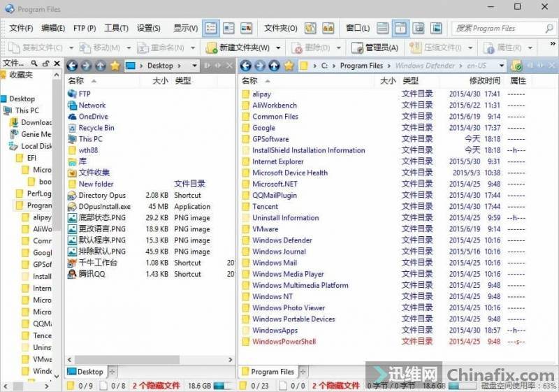
Task: Open favorites star in Program Files pane
Action: click(289, 66)
